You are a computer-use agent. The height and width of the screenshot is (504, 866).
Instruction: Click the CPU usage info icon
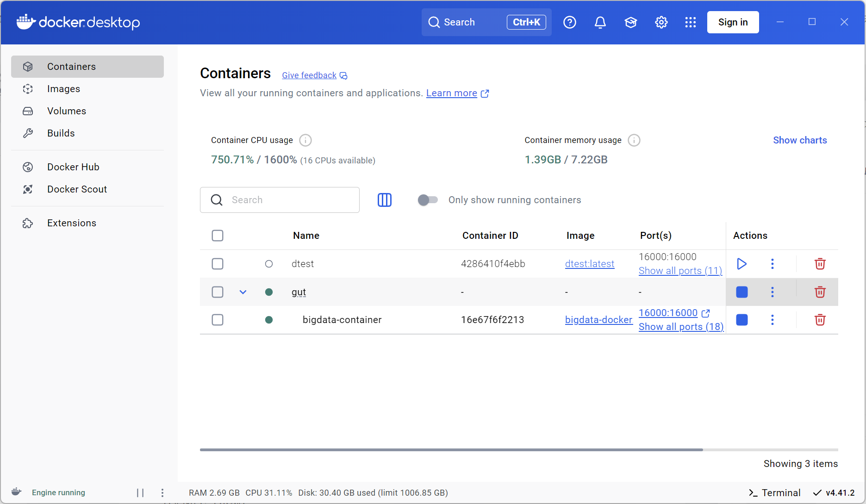click(305, 140)
